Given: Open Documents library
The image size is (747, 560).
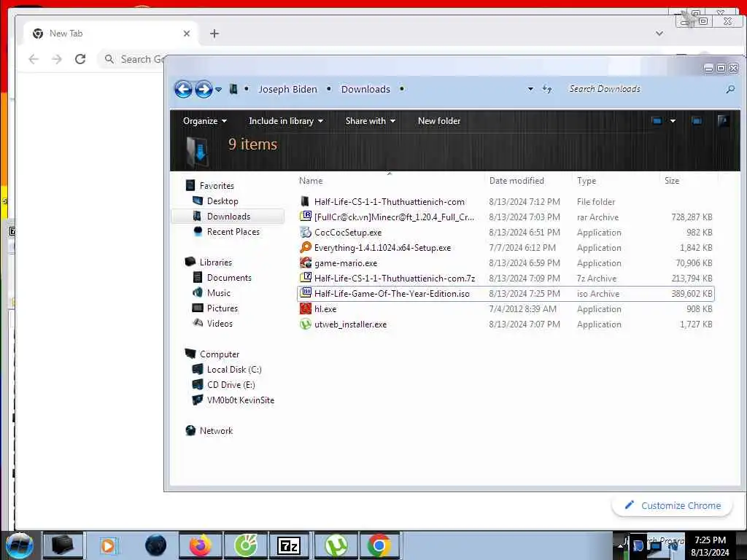Looking at the screenshot, I should [x=229, y=278].
